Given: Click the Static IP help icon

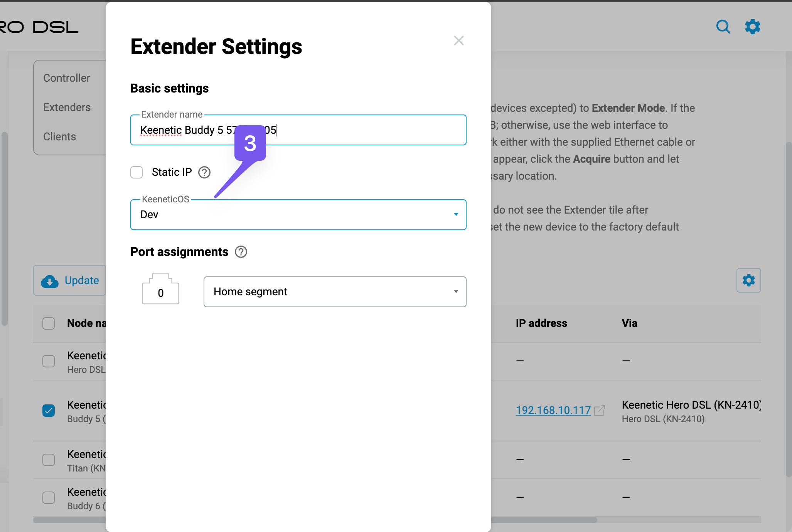Looking at the screenshot, I should (x=204, y=172).
